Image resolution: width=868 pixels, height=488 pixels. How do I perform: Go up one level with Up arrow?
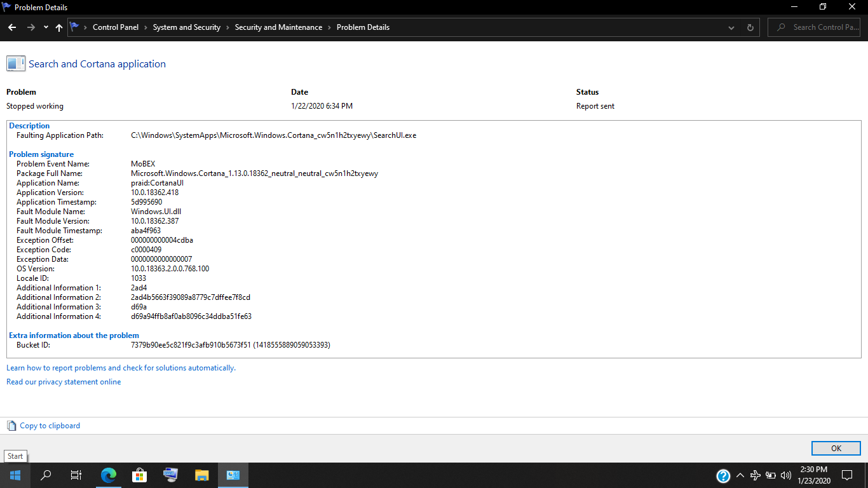coord(59,27)
